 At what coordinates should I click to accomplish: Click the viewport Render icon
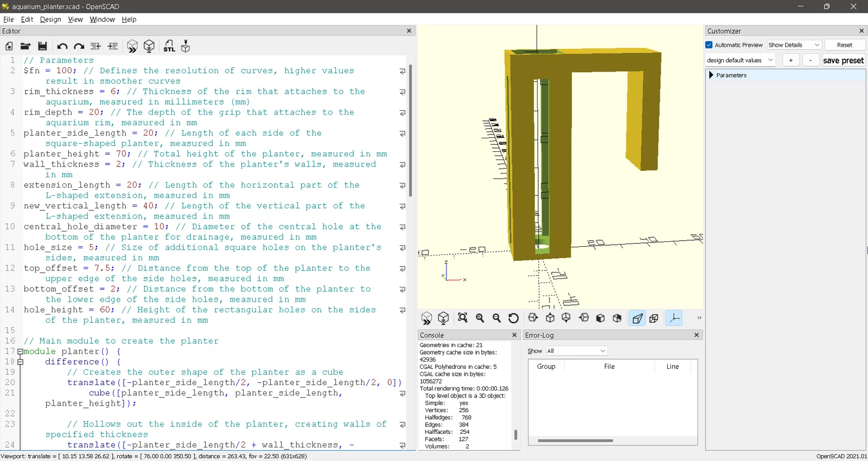click(443, 318)
